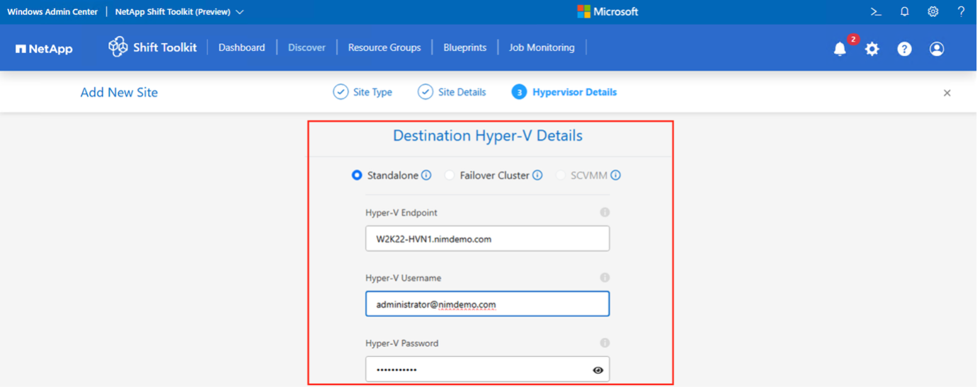
Task: Click the Hyper-V Password input field
Action: (487, 369)
